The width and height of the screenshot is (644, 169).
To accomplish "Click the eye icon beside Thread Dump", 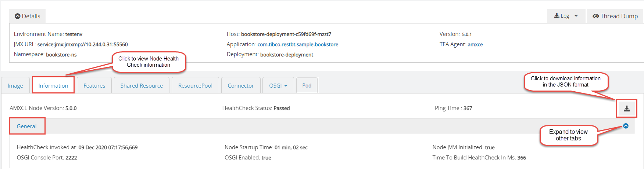I will coord(596,16).
